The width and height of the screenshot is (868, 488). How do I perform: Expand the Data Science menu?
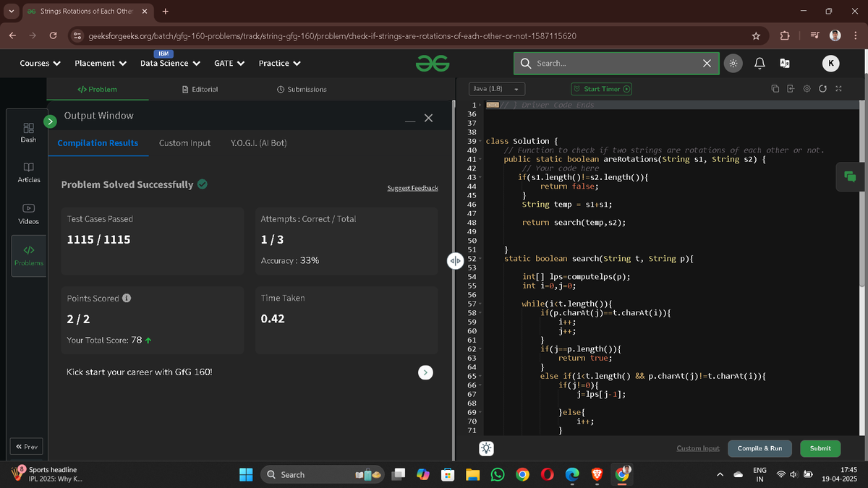coord(169,64)
